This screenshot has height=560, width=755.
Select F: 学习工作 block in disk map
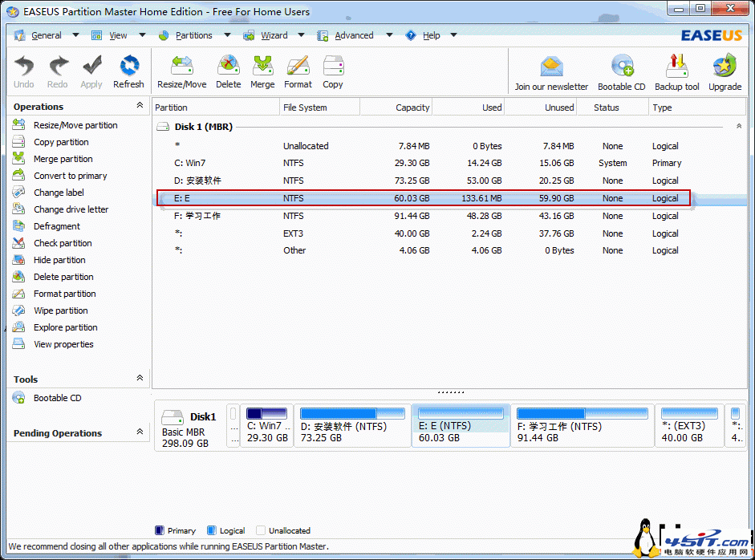click(582, 426)
